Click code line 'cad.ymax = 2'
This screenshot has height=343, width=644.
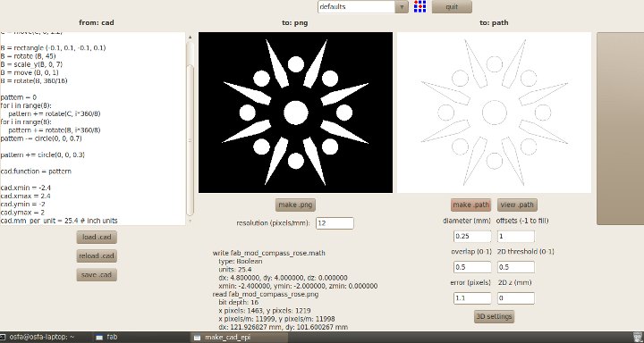22,212
